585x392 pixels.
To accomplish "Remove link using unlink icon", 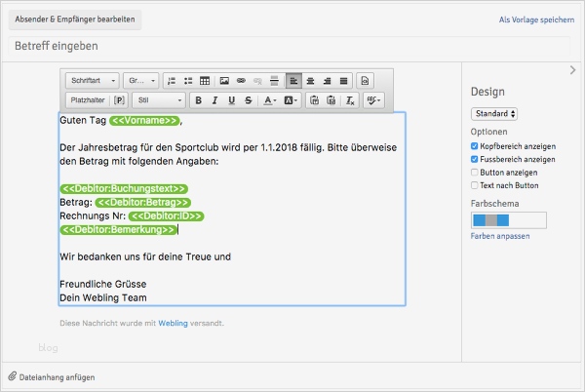I will click(x=257, y=81).
